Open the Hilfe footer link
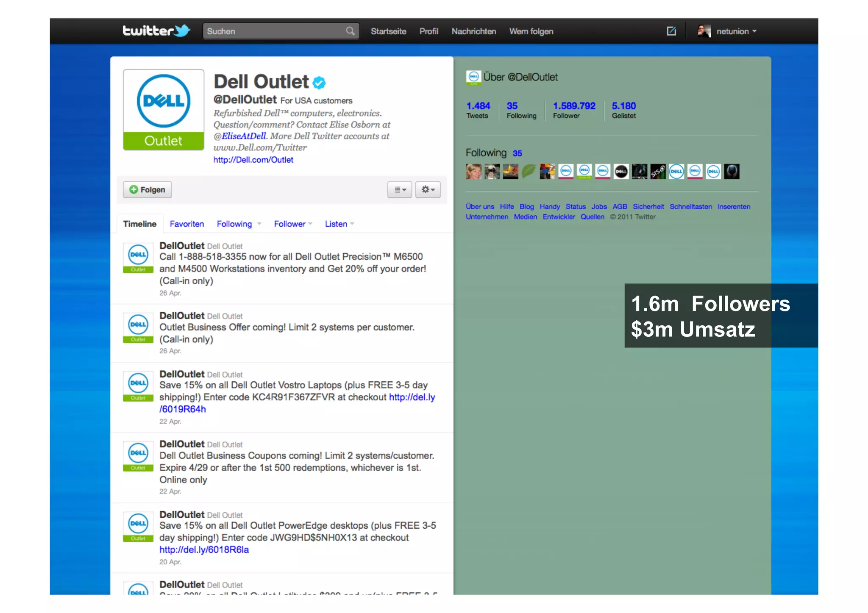The image size is (868, 613). pyautogui.click(x=506, y=207)
